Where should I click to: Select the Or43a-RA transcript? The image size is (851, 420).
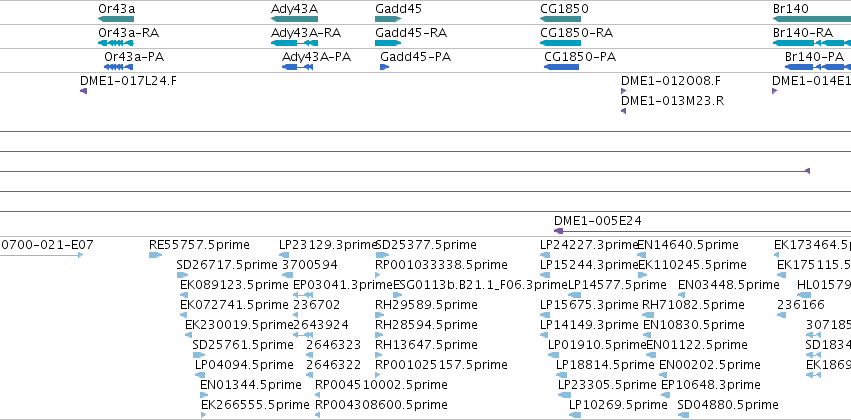[116, 43]
